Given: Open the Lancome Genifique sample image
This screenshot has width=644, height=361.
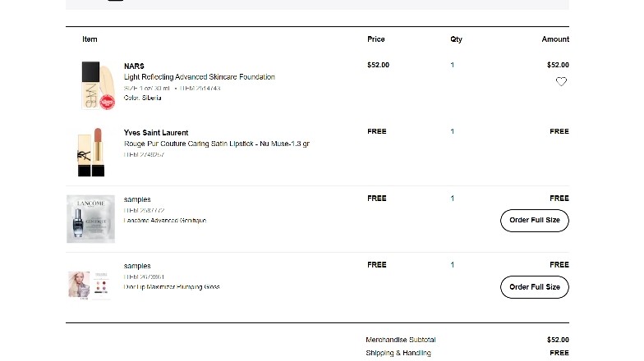Looking at the screenshot, I should pos(90,219).
